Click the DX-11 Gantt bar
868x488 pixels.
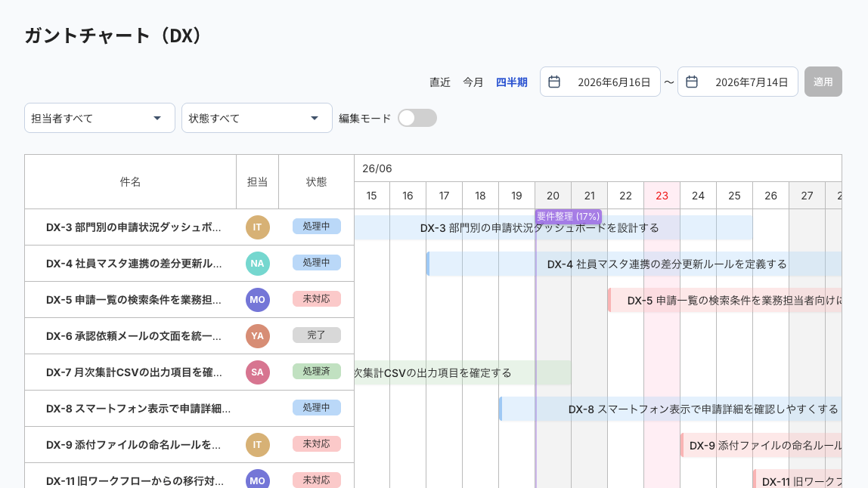tap(798, 479)
